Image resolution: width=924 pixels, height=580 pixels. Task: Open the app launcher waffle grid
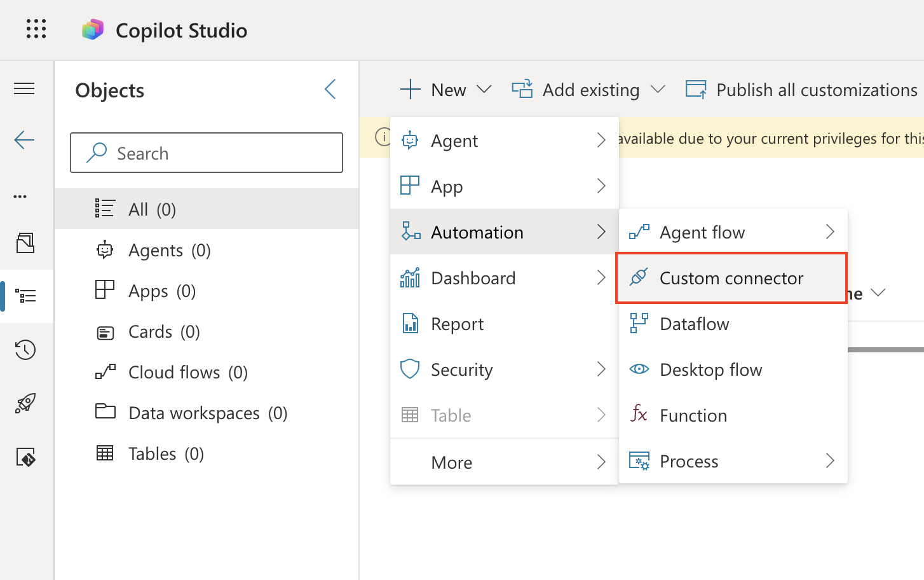(36, 29)
